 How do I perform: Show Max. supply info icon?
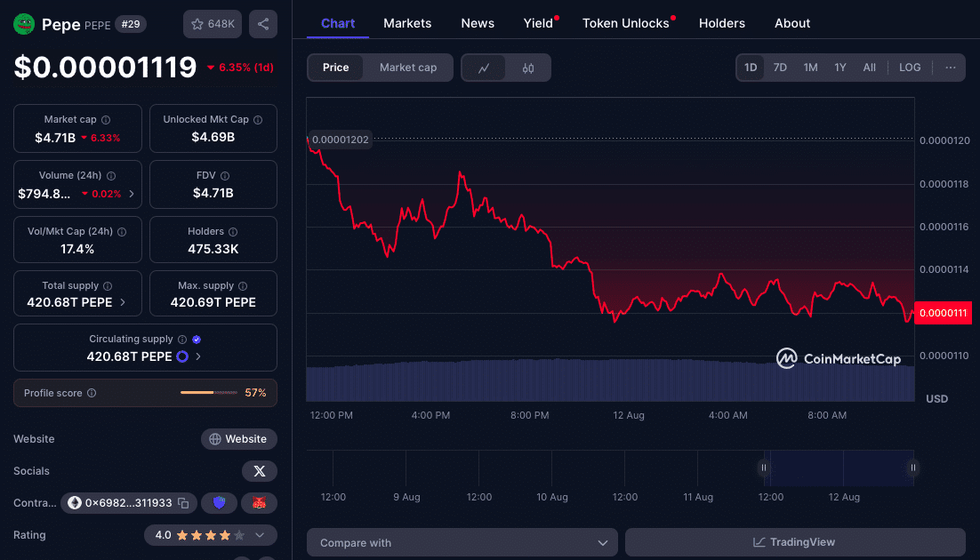pos(243,286)
